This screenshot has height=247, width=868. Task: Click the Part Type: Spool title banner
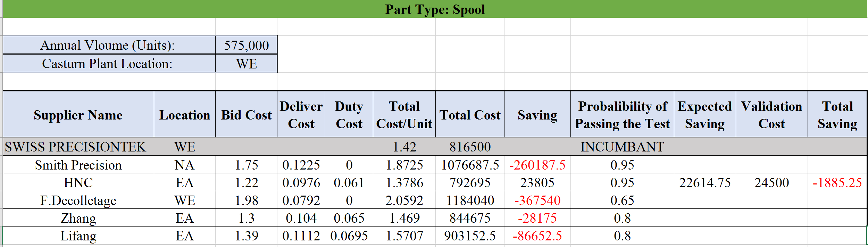tap(435, 9)
